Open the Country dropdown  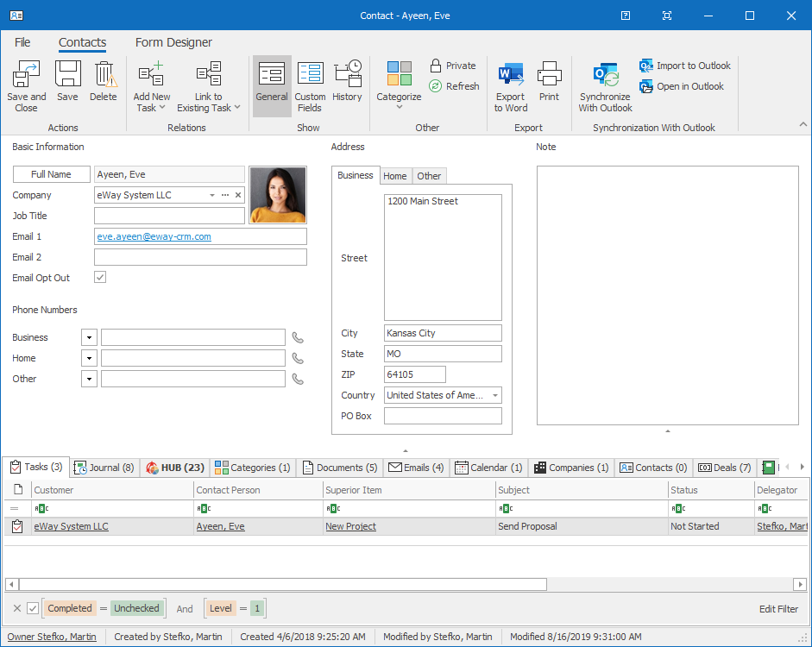click(x=493, y=394)
